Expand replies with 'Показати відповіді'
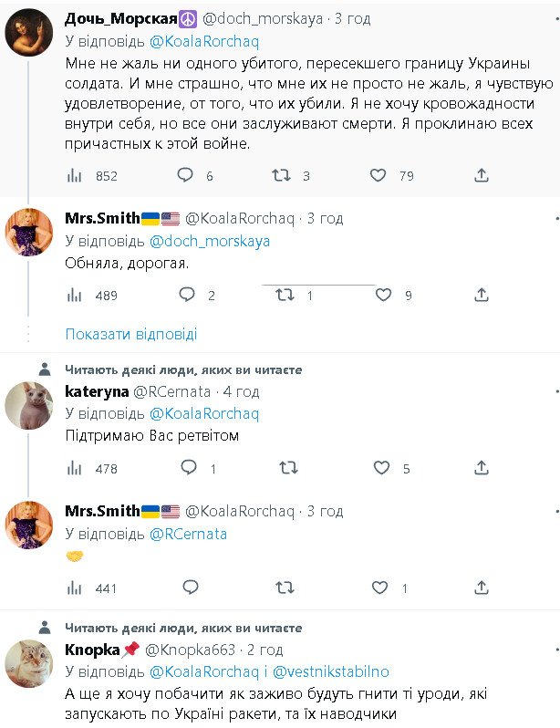Screen dimensions: 560x728 131,334
